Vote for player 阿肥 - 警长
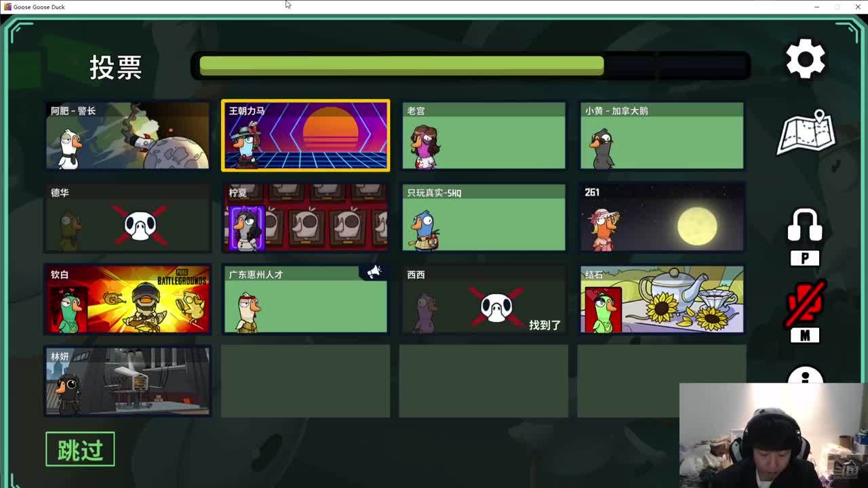This screenshot has width=868, height=488. (x=127, y=136)
